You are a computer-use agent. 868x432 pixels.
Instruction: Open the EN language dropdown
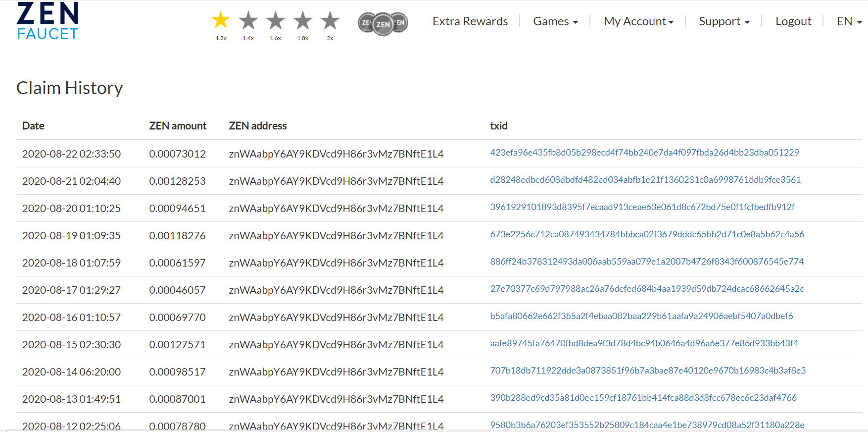(x=849, y=21)
